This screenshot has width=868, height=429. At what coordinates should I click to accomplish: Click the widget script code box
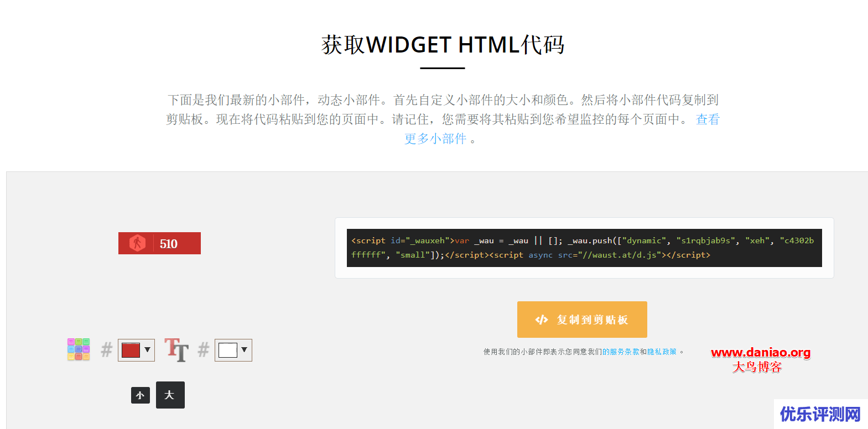(x=584, y=248)
